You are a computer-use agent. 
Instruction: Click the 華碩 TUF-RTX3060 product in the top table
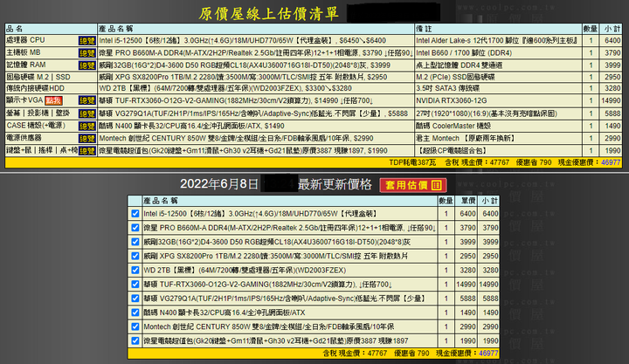(236, 100)
